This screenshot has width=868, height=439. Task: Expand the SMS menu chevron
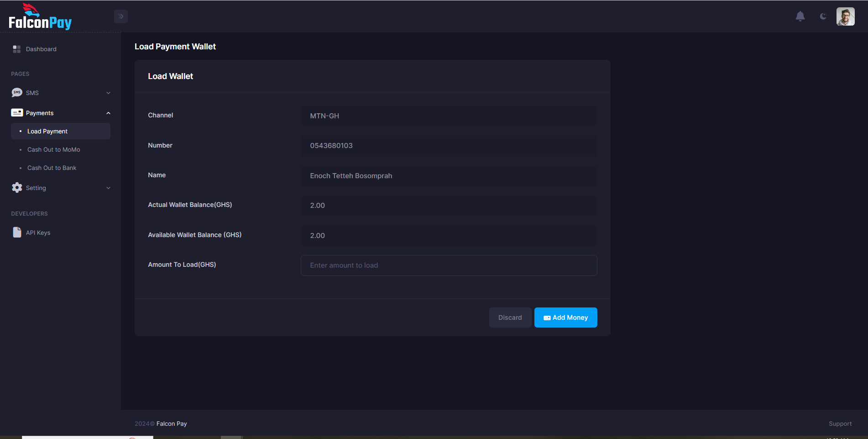point(108,92)
